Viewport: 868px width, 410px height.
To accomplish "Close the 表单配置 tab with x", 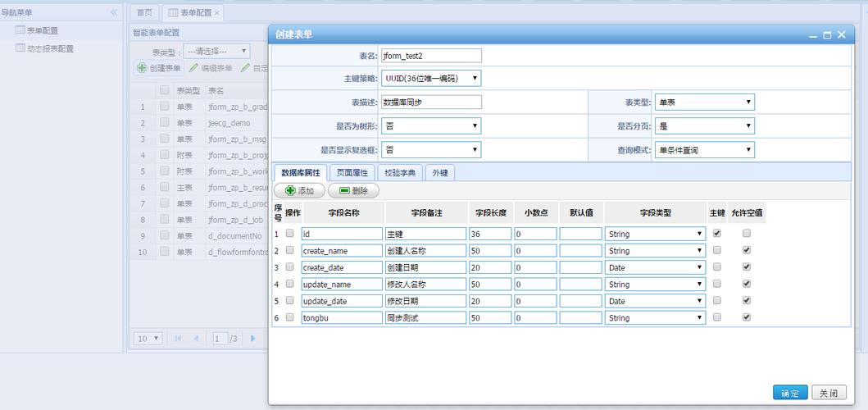I will tap(217, 13).
